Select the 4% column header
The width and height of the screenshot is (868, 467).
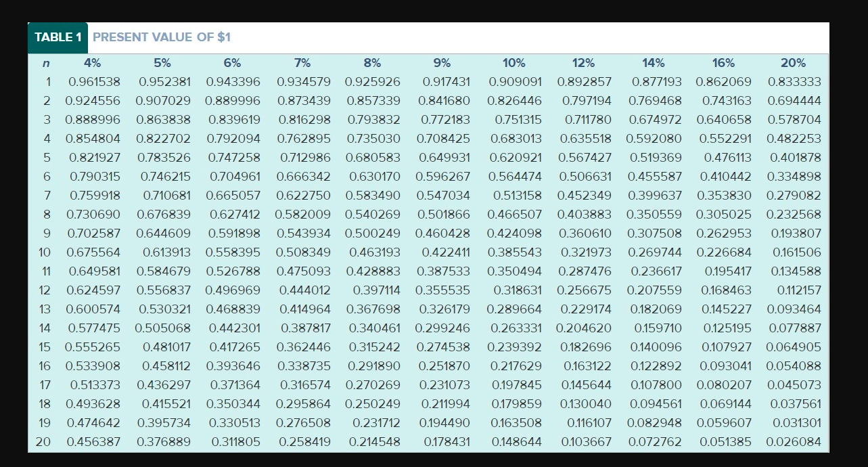click(x=93, y=63)
